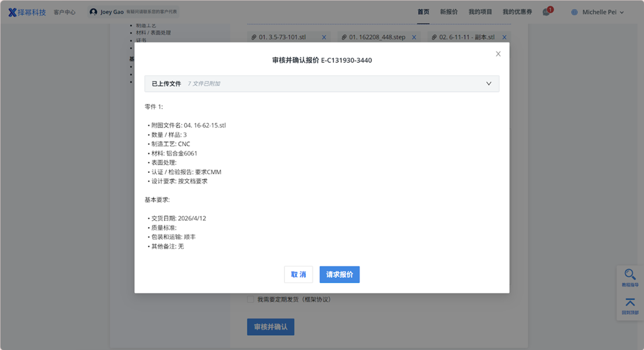The image size is (644, 350).
Task: Open the 我的项目 menu item
Action: pos(480,12)
